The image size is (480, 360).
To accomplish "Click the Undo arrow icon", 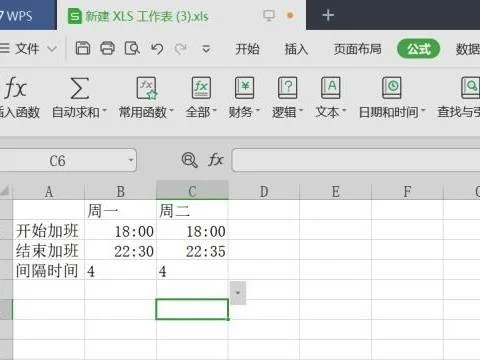I will pyautogui.click(x=157, y=49).
